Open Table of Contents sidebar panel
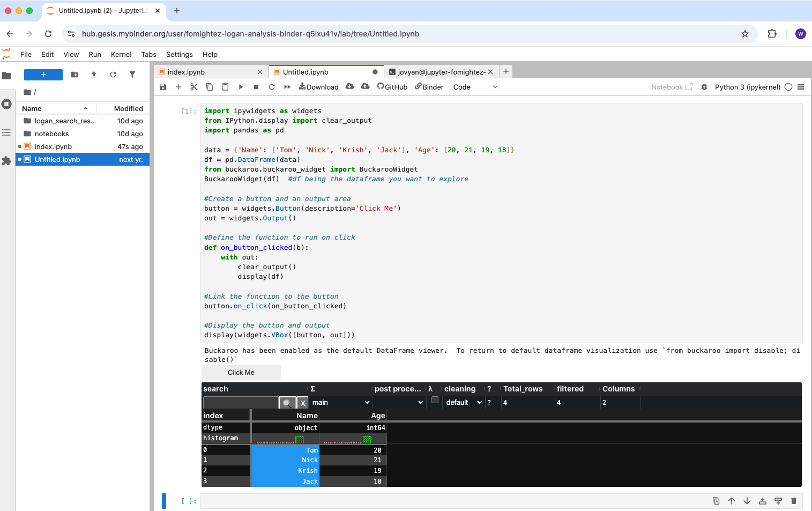This screenshot has width=812, height=511. [6, 132]
